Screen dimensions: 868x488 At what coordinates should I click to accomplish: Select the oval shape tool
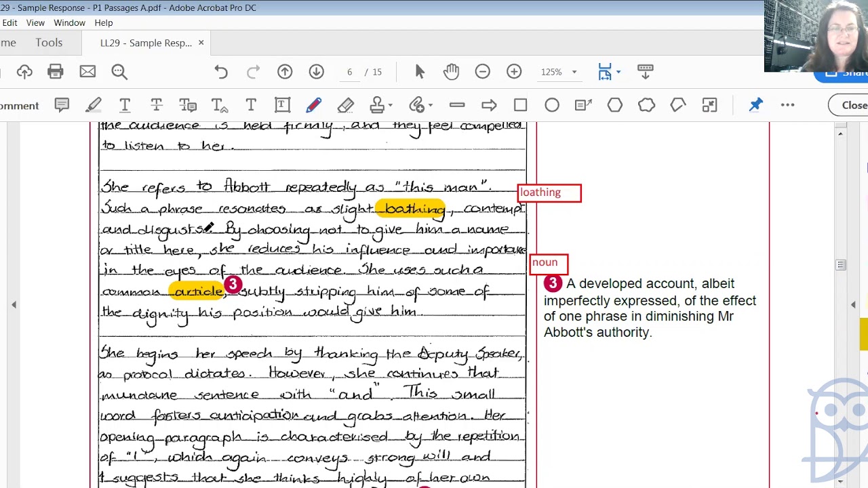(552, 105)
